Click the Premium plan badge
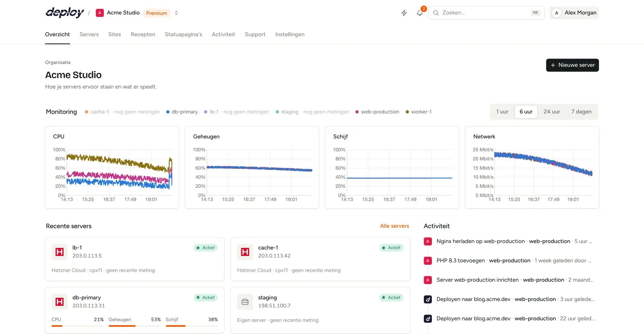644x334 pixels. pos(157,13)
